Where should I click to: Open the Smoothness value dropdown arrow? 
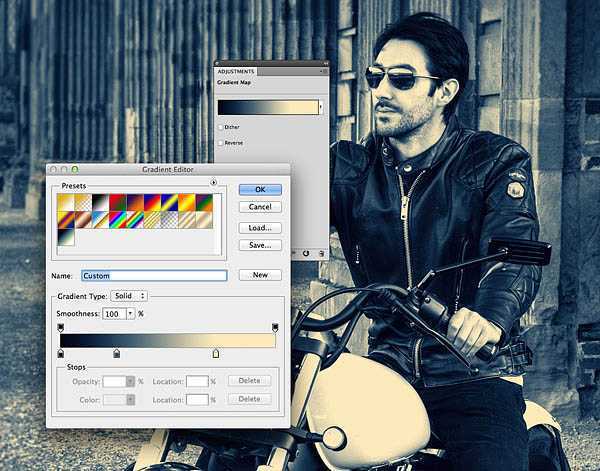[130, 314]
